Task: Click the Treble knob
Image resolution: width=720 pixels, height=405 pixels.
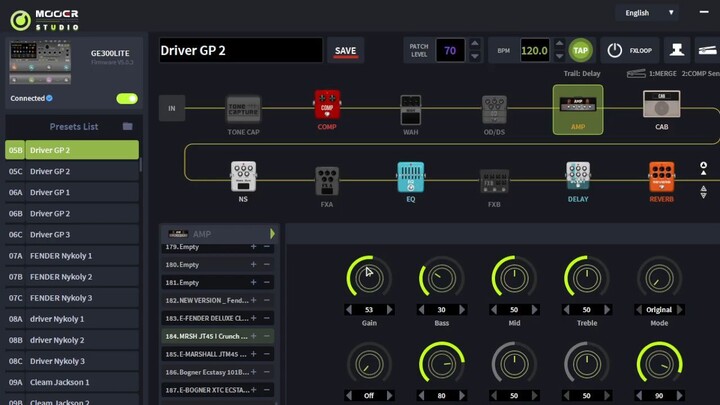Action: tap(586, 278)
